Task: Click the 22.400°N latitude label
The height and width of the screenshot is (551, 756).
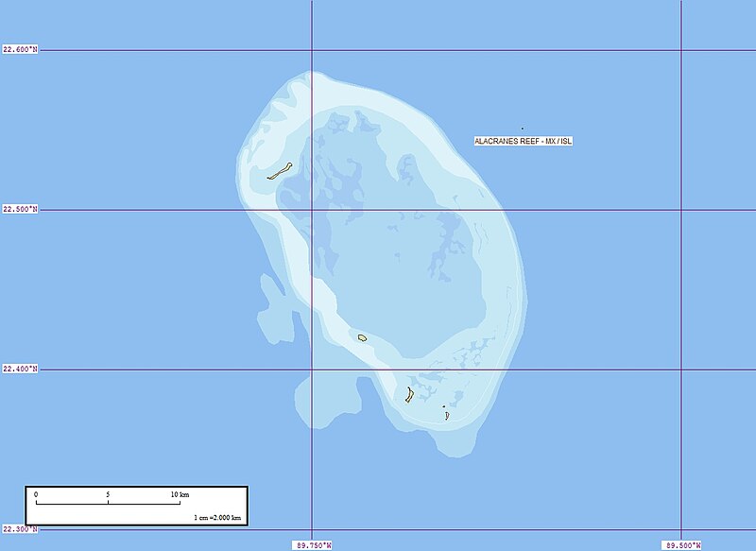Action: 20,370
